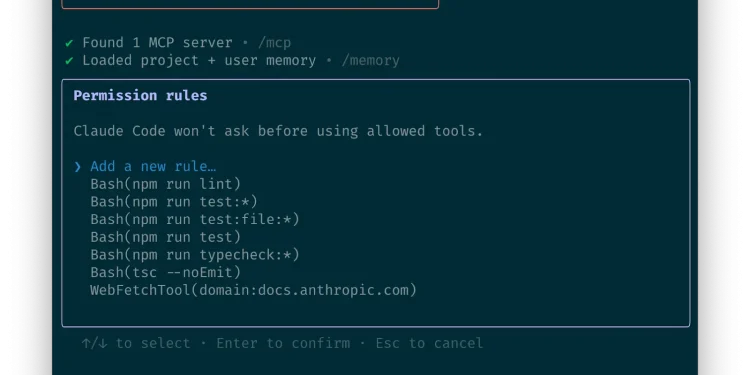Click the /mcp command text
Viewport: 750px width, 375px height.
[x=274, y=43]
